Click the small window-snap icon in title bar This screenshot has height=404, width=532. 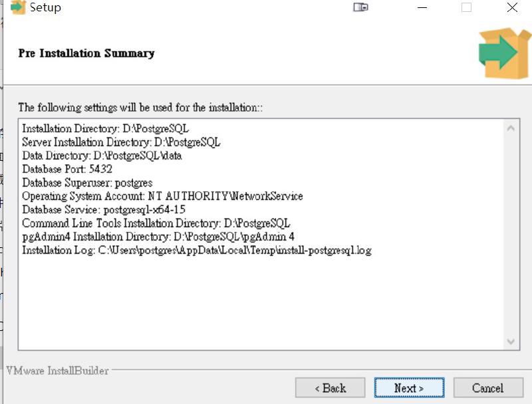360,8
